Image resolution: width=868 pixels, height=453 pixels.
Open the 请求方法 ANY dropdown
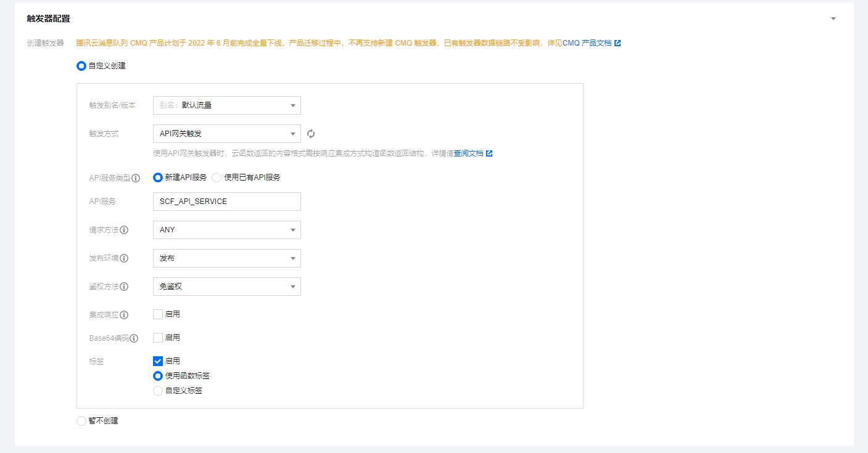pos(226,230)
